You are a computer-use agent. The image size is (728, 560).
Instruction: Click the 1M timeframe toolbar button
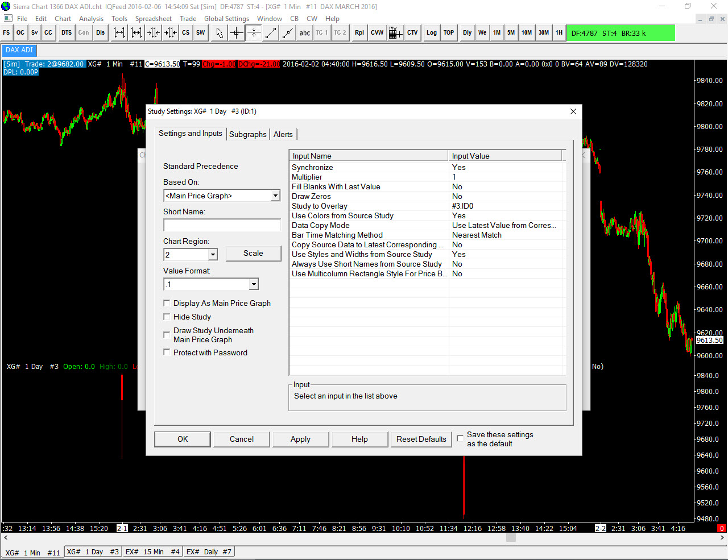click(x=497, y=33)
